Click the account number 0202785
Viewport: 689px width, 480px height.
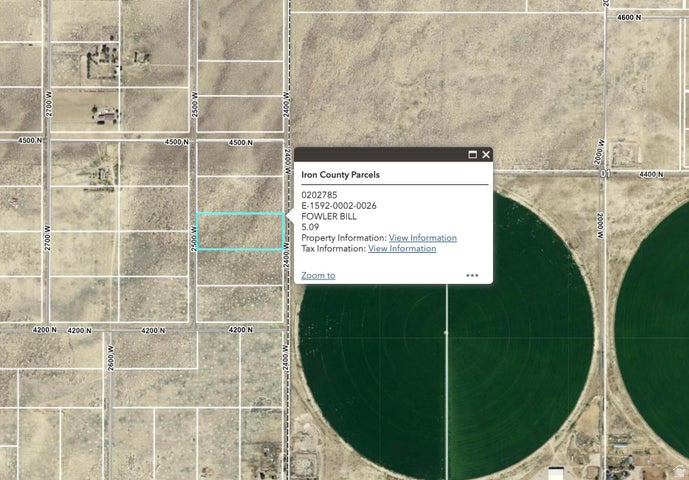[319, 195]
